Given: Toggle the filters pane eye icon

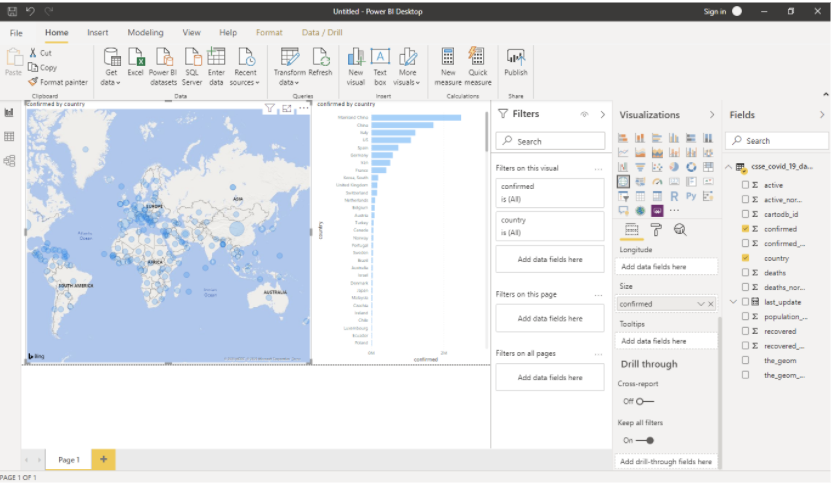Looking at the screenshot, I should [x=584, y=114].
